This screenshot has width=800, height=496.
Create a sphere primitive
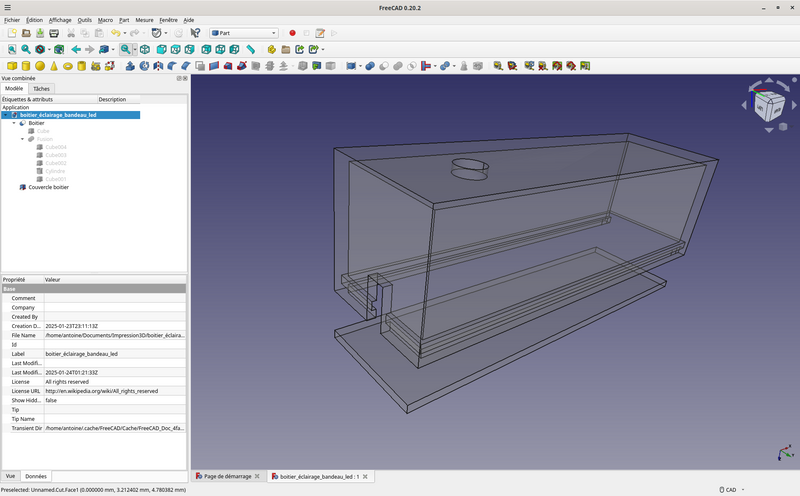[40, 66]
